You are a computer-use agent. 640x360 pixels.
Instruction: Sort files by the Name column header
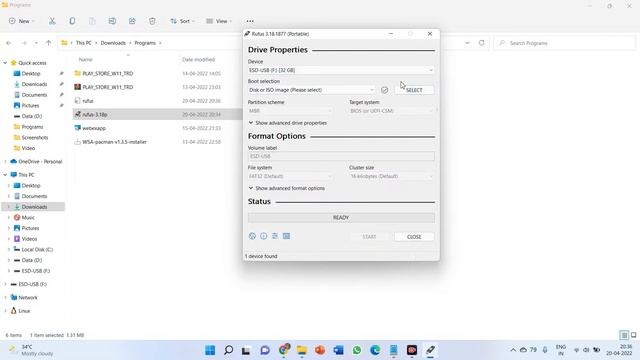point(86,60)
